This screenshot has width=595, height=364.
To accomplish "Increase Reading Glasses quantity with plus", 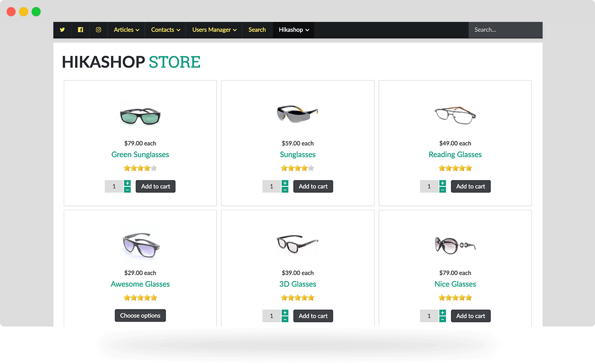I will click(x=443, y=183).
